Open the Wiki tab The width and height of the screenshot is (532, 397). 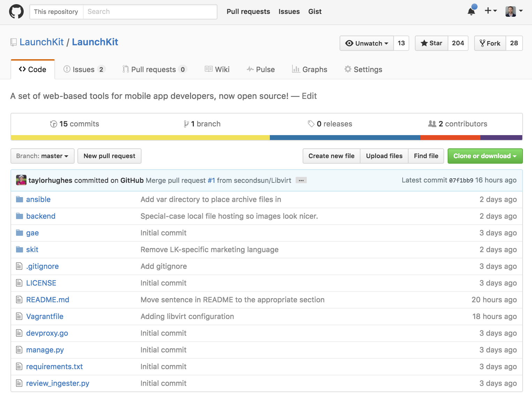pos(217,69)
